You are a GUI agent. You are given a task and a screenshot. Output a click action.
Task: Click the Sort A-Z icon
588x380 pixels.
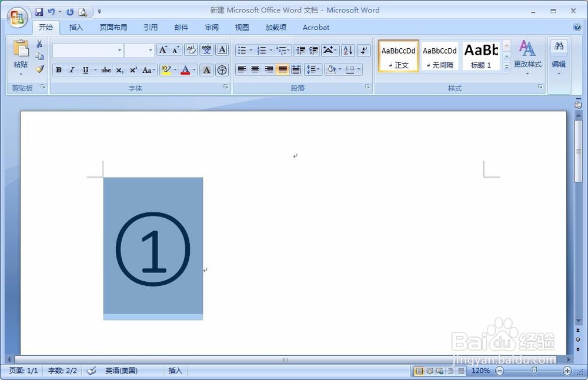(x=347, y=50)
